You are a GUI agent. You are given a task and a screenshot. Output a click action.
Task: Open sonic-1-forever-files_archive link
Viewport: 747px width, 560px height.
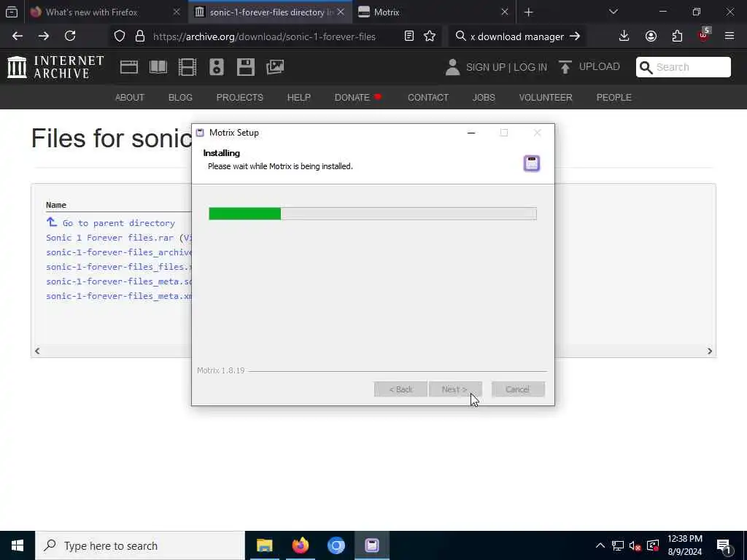tap(119, 252)
